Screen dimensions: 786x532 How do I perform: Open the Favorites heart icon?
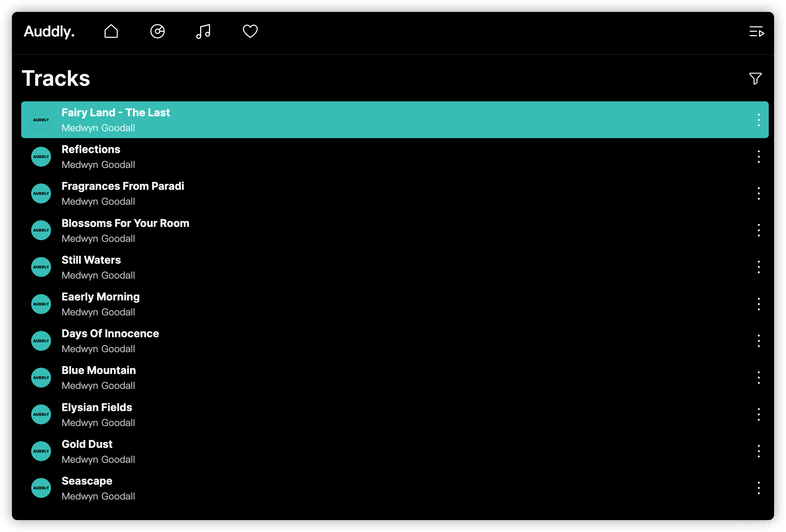pyautogui.click(x=250, y=31)
